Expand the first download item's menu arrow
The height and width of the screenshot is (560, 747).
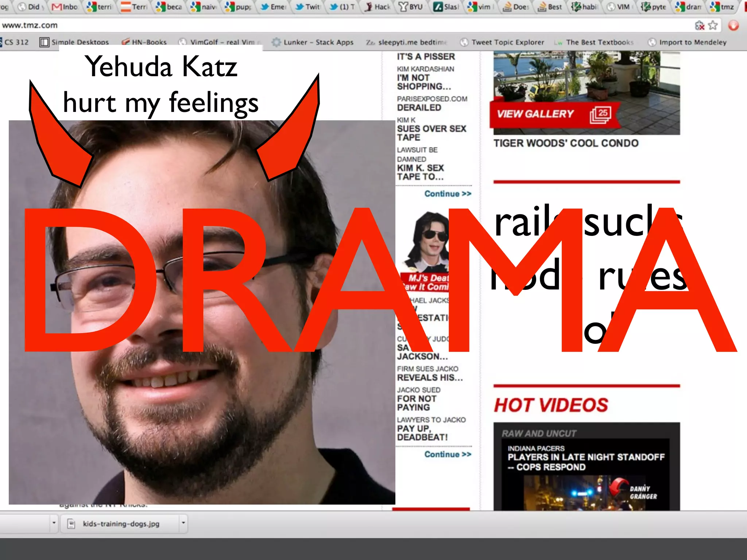click(54, 524)
